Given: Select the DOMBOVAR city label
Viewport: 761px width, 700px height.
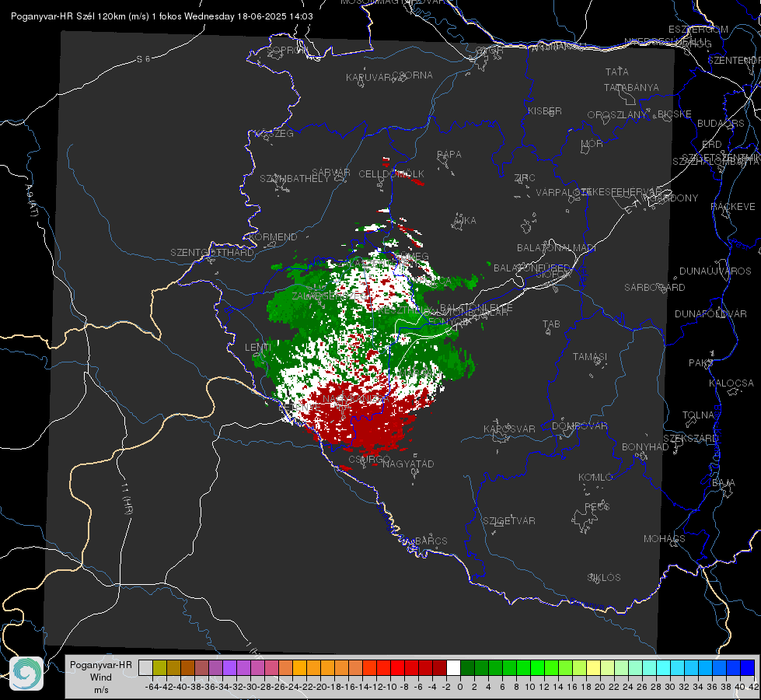Looking at the screenshot, I should tap(579, 425).
